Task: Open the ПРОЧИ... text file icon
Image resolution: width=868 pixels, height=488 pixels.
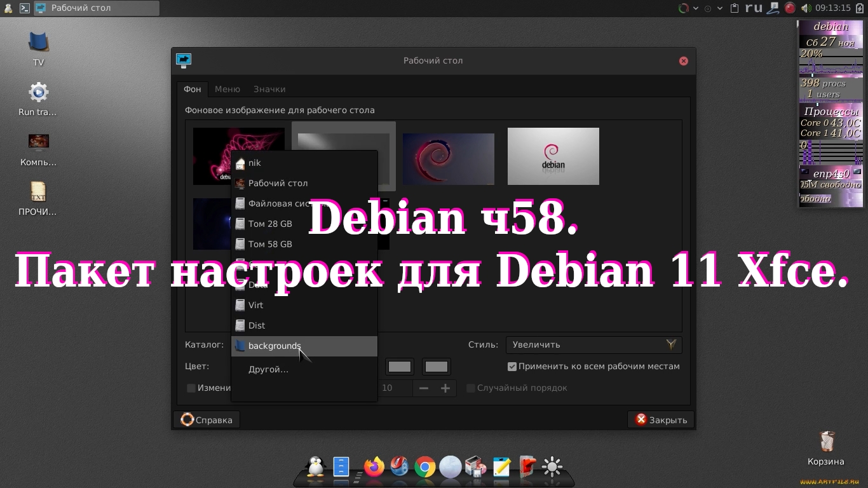Action: [x=38, y=198]
